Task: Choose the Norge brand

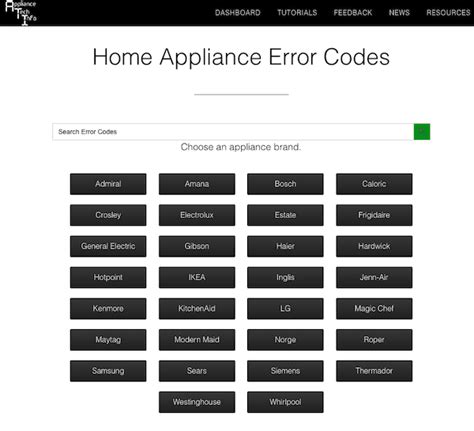Action: pos(285,340)
